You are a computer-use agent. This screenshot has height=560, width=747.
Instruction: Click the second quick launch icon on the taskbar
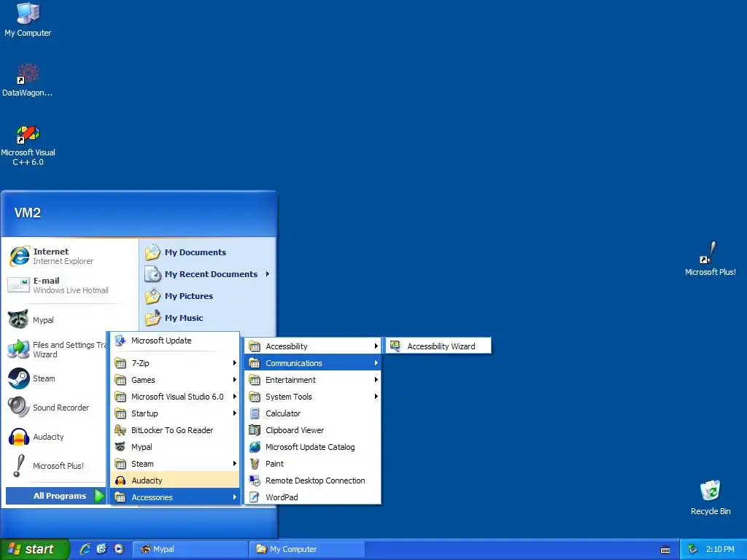coord(102,549)
